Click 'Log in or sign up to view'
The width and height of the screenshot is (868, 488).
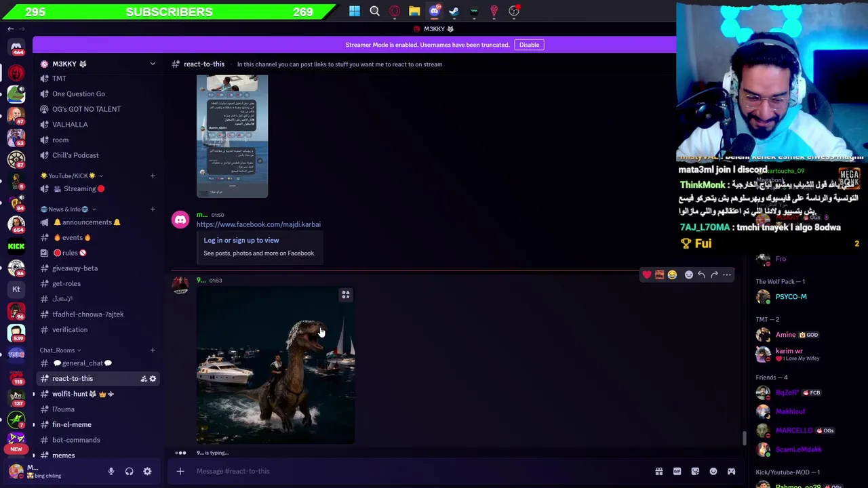241,240
